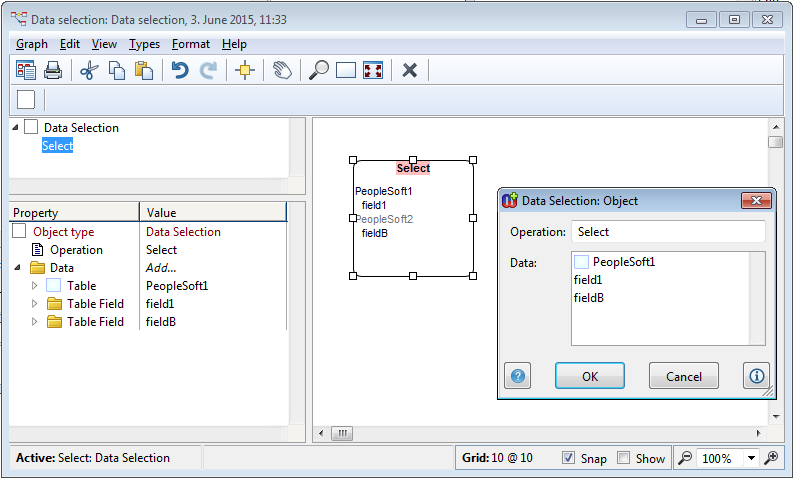Click the delete X toolbar icon
Image resolution: width=793 pixels, height=478 pixels.
tap(409, 70)
